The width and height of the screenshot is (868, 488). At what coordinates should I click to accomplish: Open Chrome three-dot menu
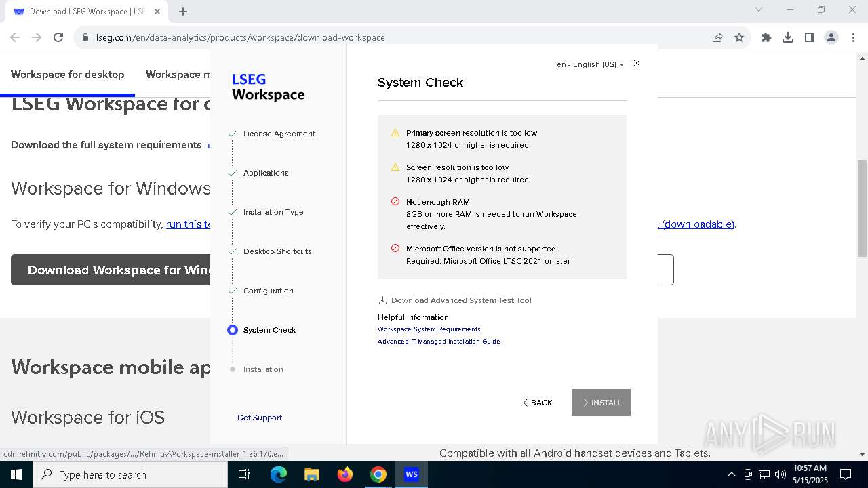coord(853,37)
